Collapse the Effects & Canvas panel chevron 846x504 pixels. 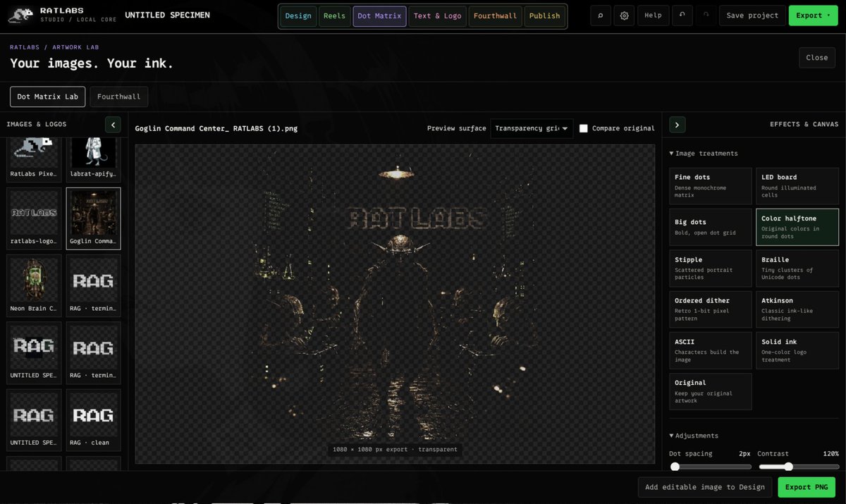[x=677, y=125]
